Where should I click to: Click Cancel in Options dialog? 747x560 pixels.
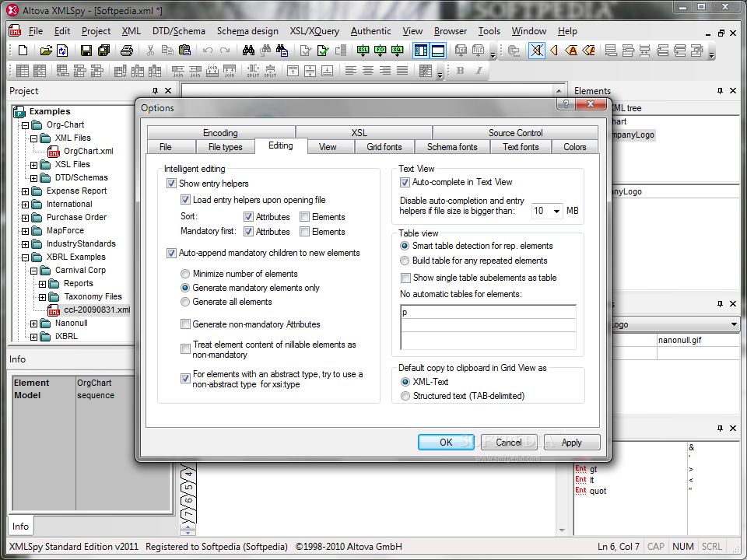(x=509, y=442)
